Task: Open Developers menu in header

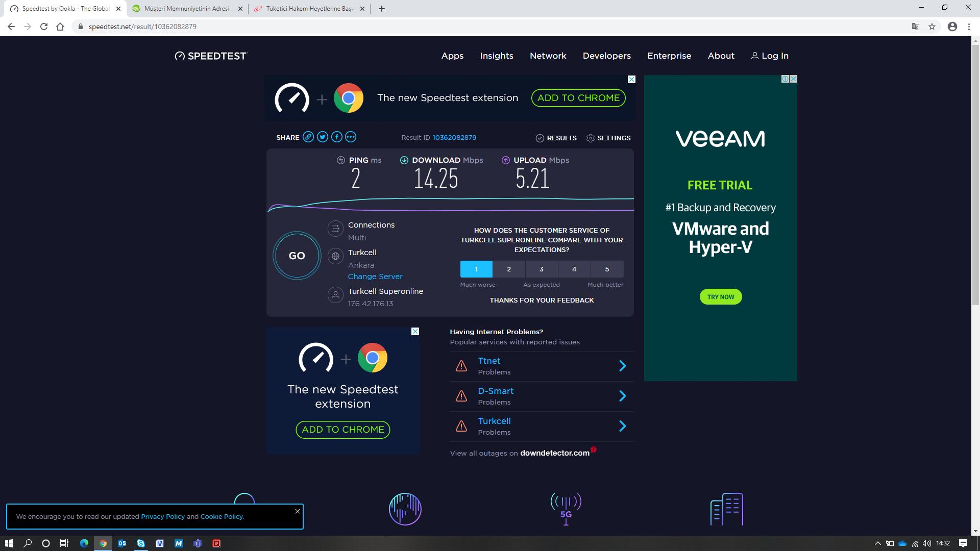Action: (x=607, y=56)
